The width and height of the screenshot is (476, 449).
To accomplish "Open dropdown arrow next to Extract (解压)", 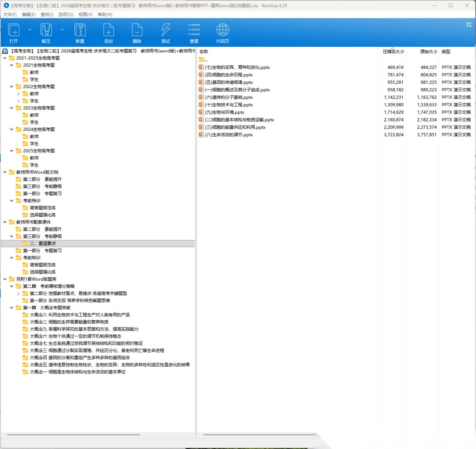I will (62, 30).
